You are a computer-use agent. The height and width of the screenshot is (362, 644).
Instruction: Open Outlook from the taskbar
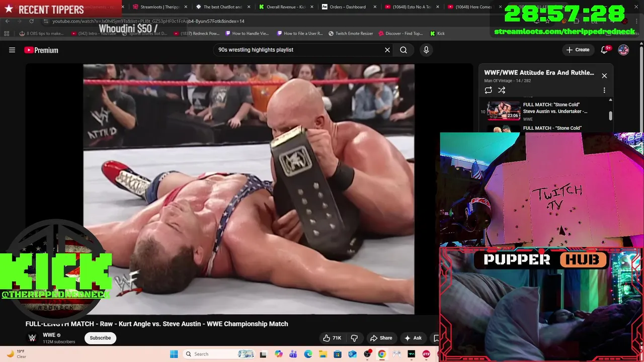pyautogui.click(x=352, y=354)
